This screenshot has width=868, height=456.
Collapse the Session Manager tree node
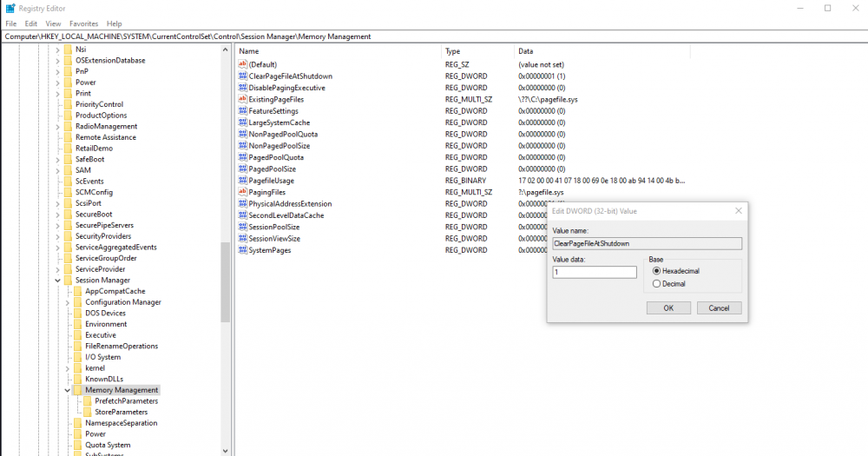click(x=57, y=281)
